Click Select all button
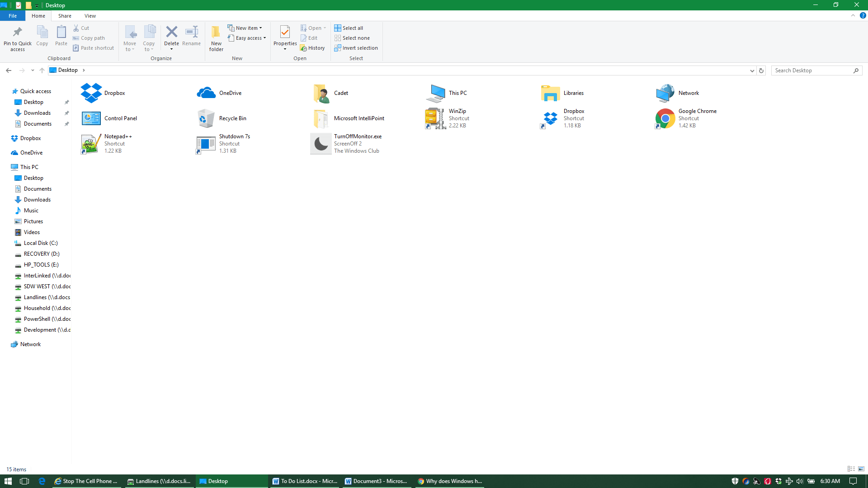868x488 pixels. coord(349,28)
